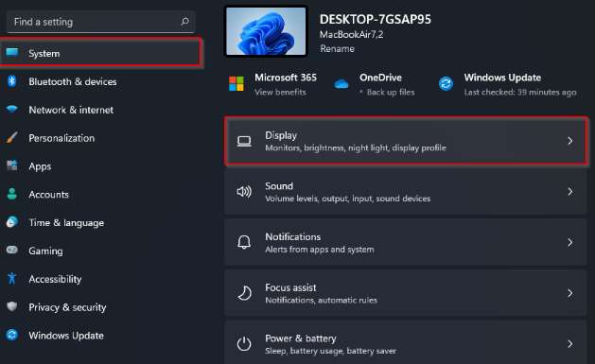This screenshot has height=364, width=595.
Task: Open Focus assist using its chevron
Action: (570, 293)
